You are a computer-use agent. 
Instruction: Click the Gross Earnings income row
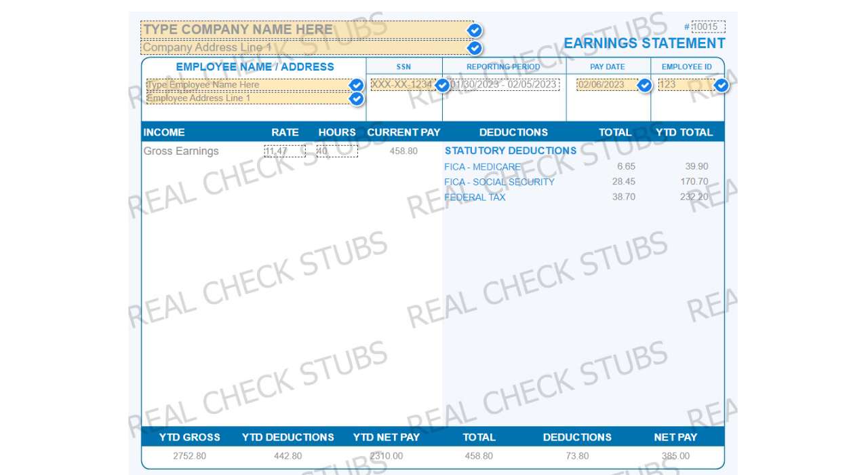pos(180,151)
